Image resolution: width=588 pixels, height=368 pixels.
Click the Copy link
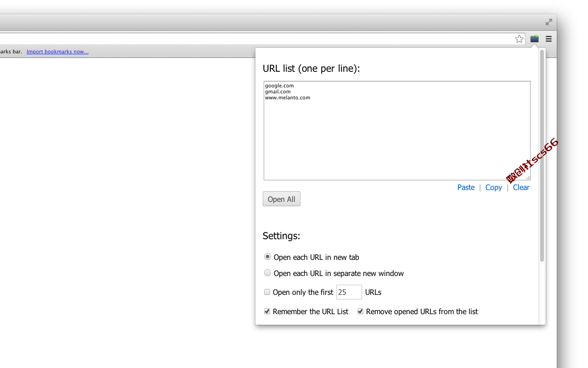point(493,187)
